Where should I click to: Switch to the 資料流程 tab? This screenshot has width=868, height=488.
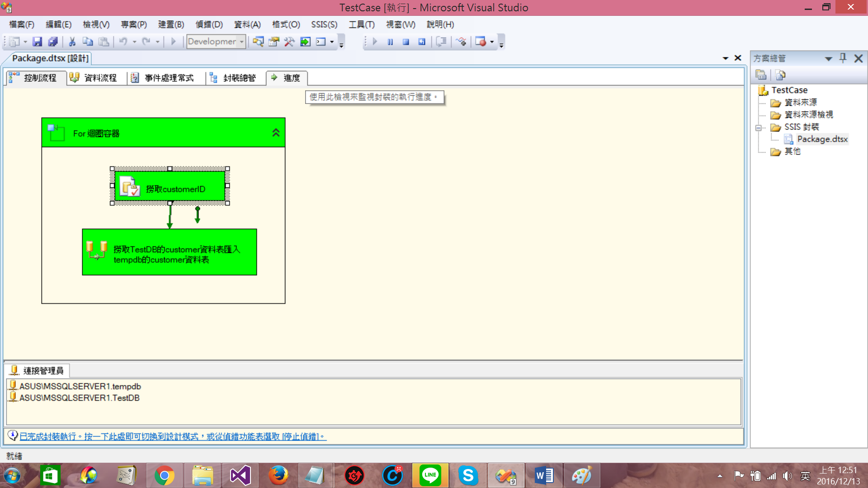click(x=97, y=78)
